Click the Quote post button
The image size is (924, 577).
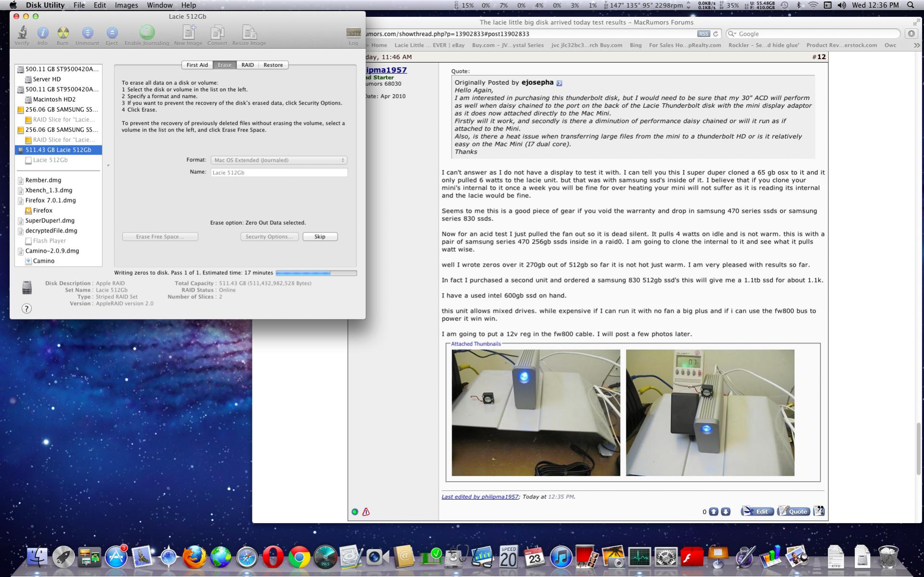point(794,511)
